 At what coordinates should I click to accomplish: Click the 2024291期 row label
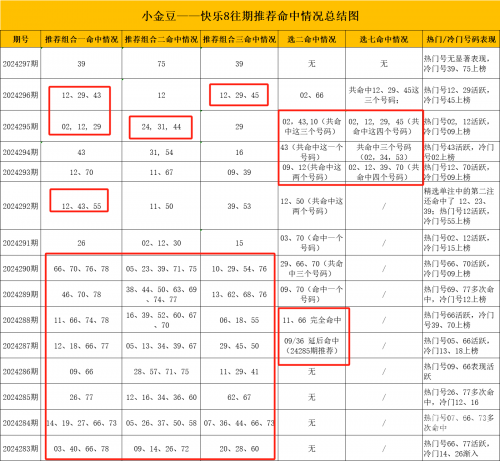(21, 243)
